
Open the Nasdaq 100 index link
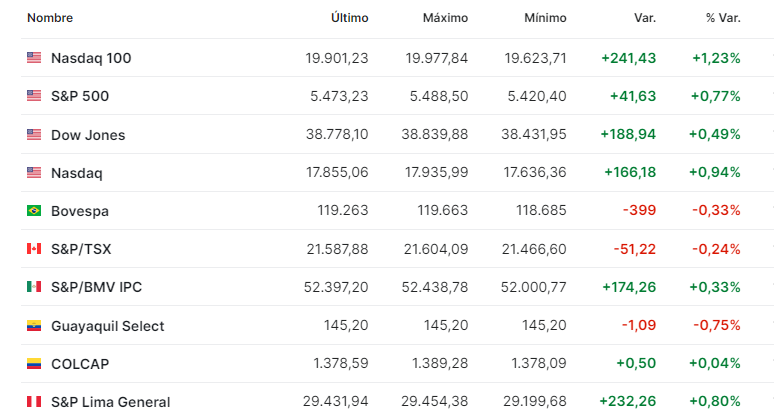click(91, 58)
